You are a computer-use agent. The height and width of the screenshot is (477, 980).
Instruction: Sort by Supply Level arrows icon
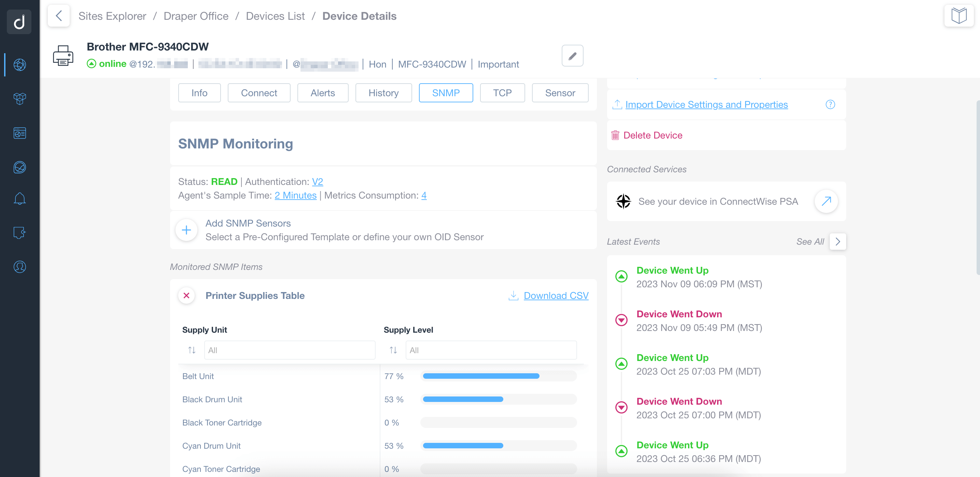pyautogui.click(x=393, y=350)
